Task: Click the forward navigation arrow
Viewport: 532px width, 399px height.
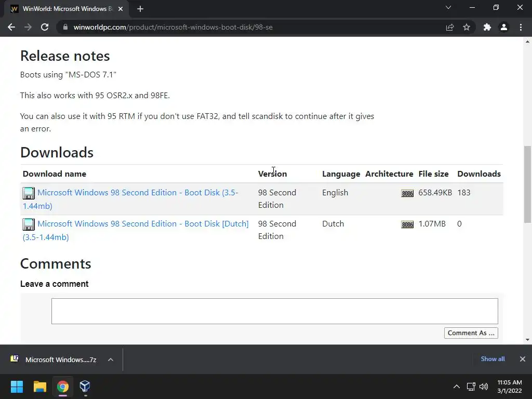Action: 28,27
